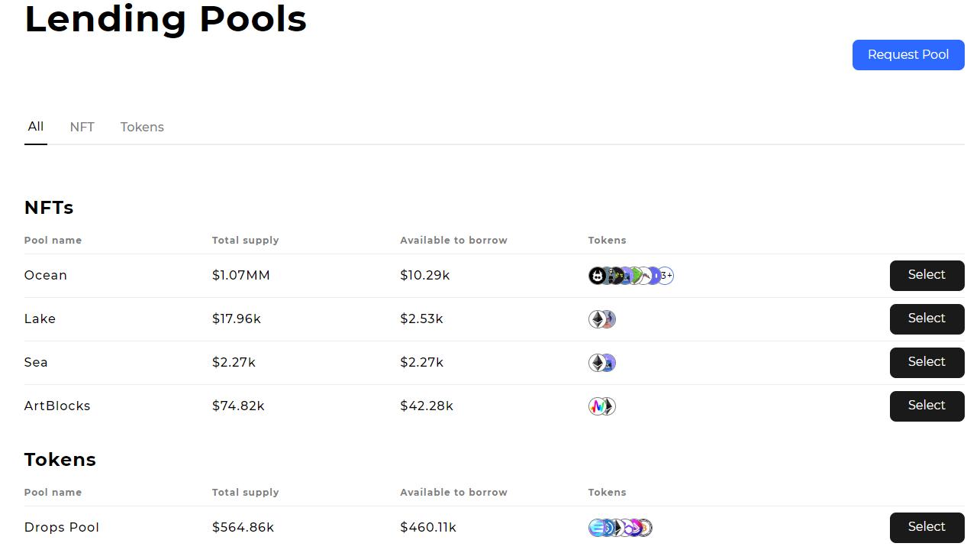Switch to the Tokens tab
The image size is (980, 553).
[142, 128]
